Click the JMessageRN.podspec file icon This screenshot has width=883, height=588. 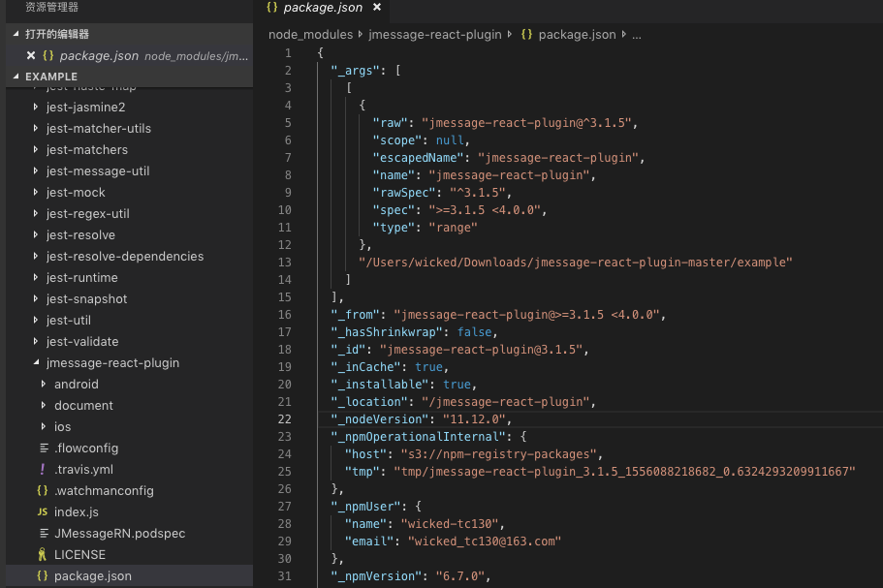point(44,534)
